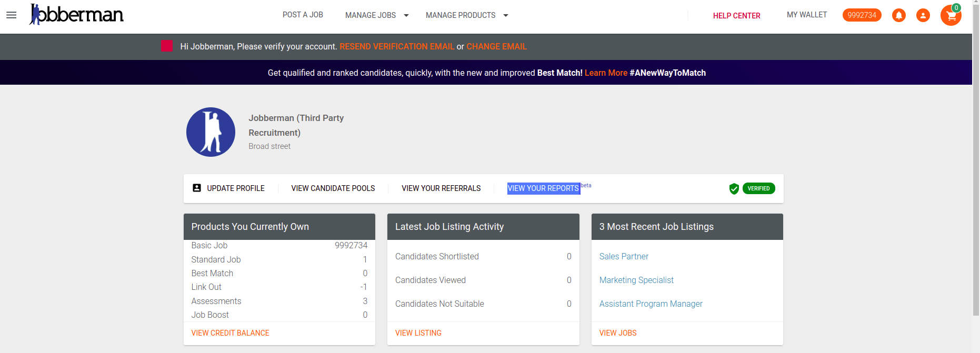Open the Manage Products menu
980x353 pixels.
point(461,15)
